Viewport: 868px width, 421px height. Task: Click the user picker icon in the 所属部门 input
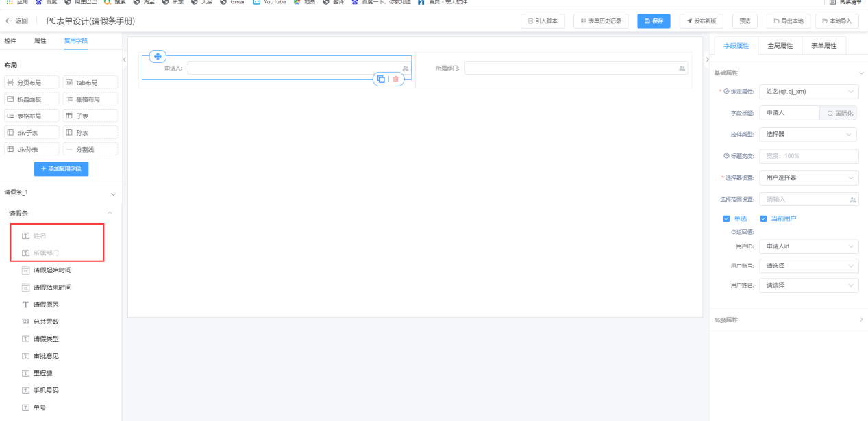click(x=682, y=68)
